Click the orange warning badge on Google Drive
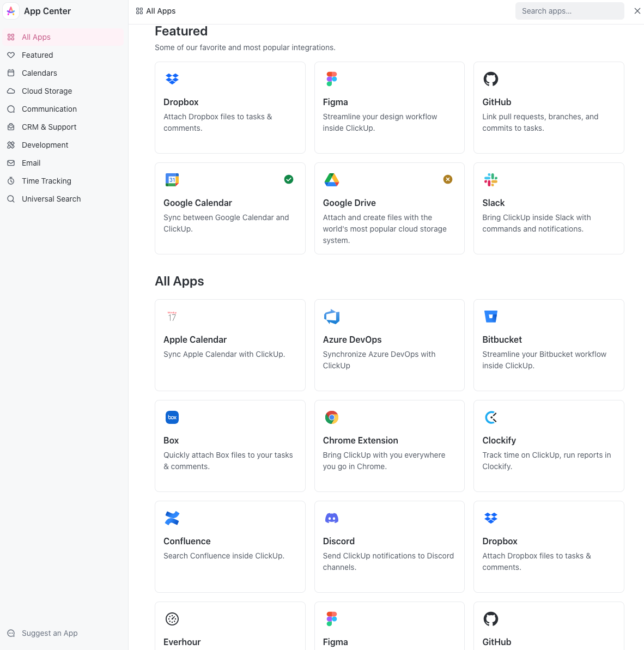 [447, 179]
